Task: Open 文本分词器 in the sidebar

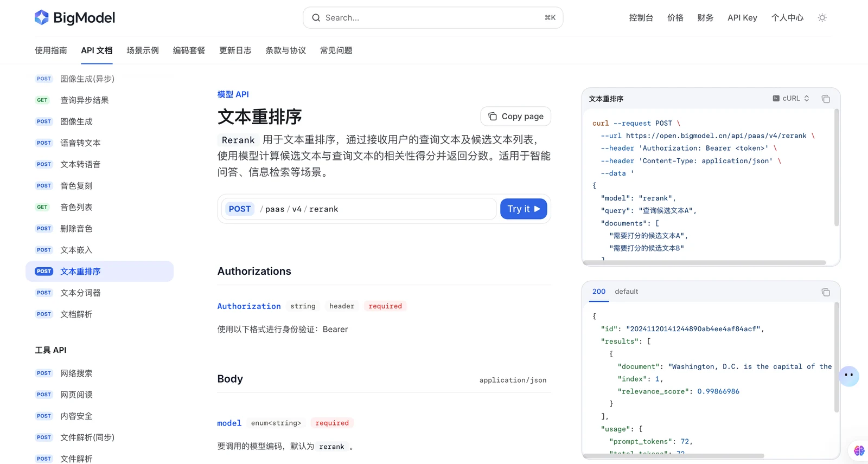Action: coord(99,293)
